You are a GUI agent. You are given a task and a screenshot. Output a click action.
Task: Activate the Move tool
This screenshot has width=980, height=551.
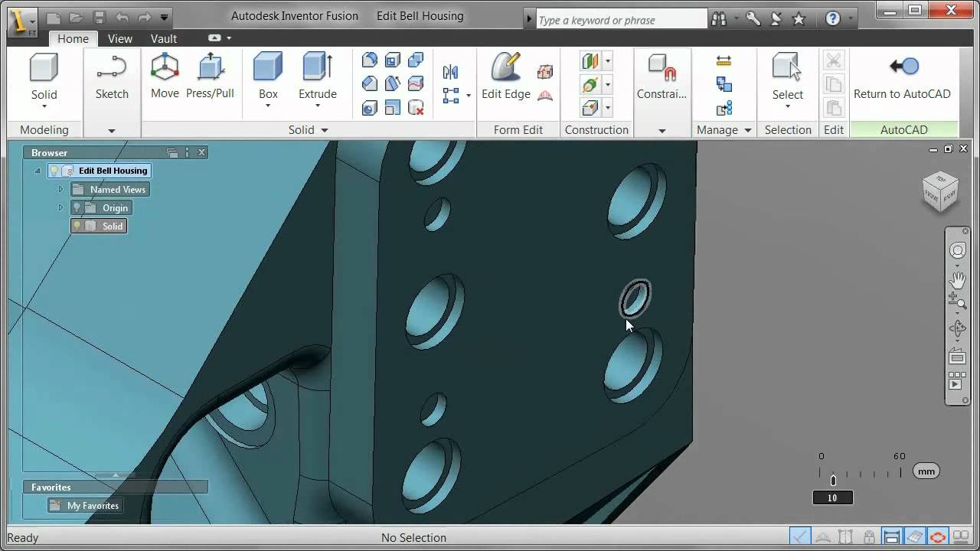[x=165, y=77]
